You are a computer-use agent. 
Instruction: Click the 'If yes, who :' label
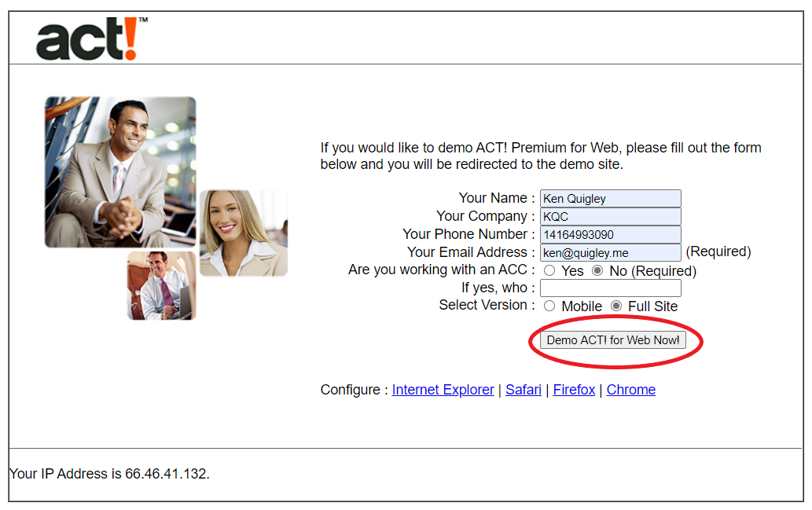coord(498,288)
